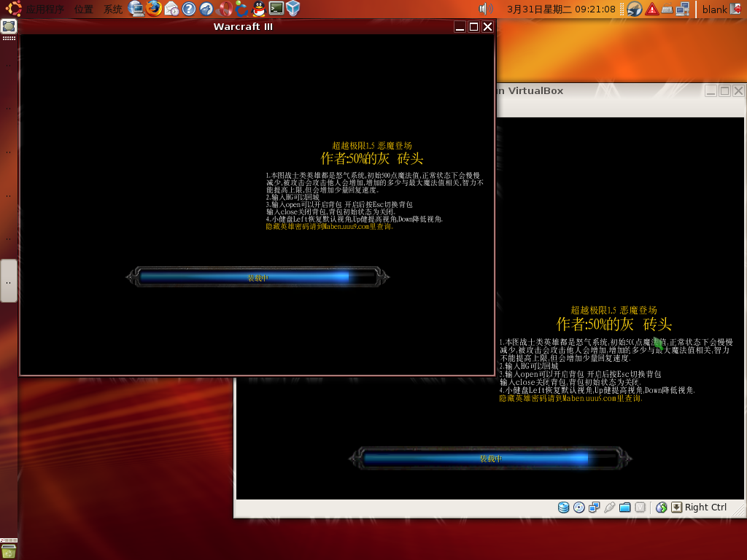The image size is (747, 560).
Task: Launch the blue swirl application icon beside Opera
Action: [x=241, y=9]
